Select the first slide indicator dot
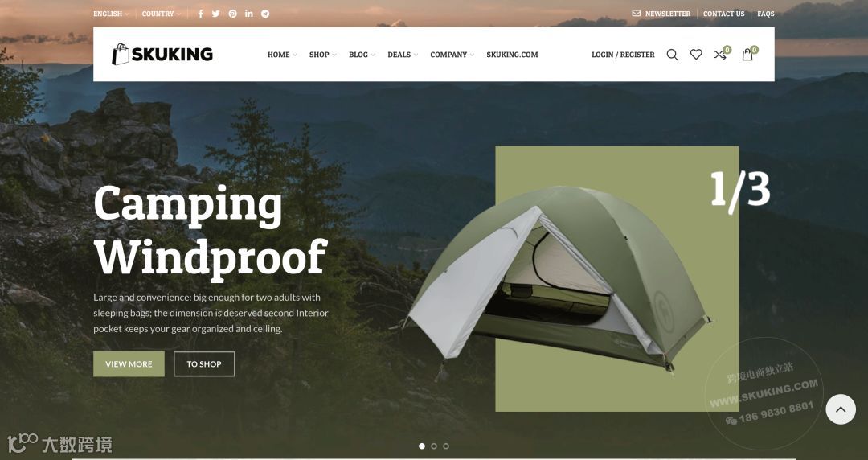This screenshot has width=868, height=460. point(422,446)
